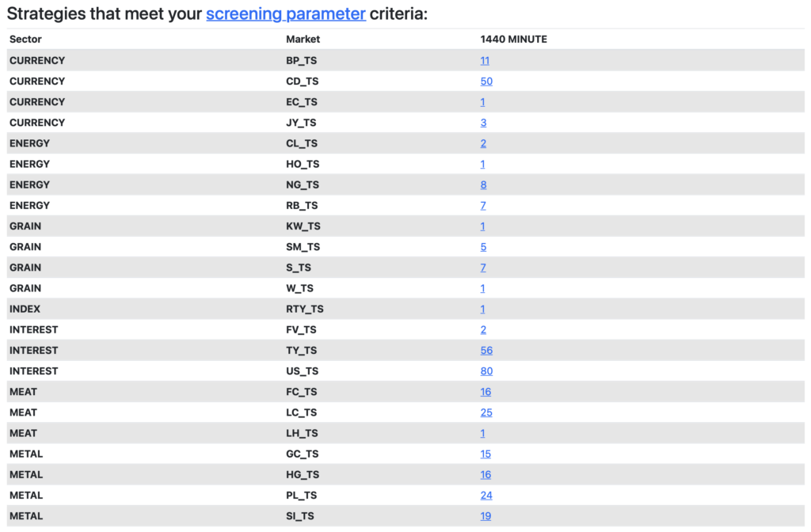Open US_TS strategies count 80

486,370
